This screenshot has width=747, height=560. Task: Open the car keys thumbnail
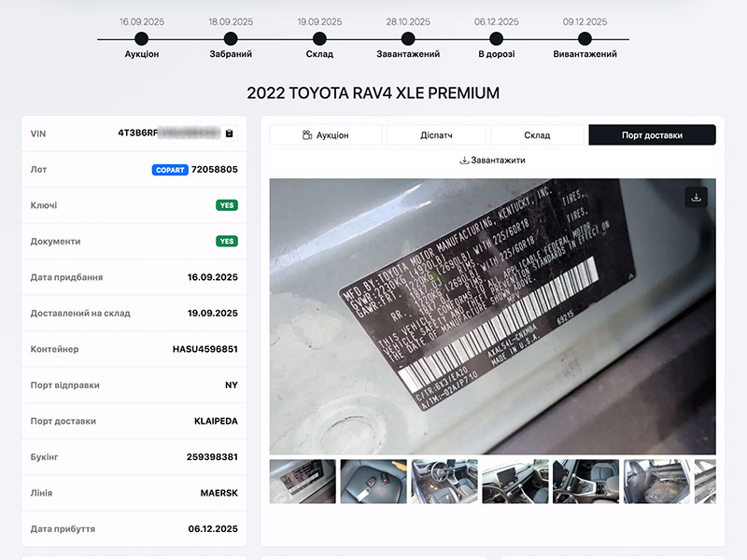tap(373, 482)
